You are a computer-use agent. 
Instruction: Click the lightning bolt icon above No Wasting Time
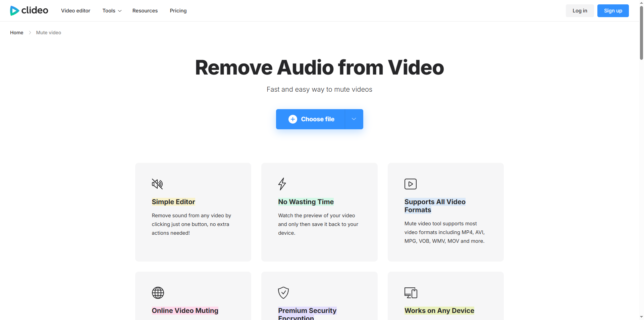pos(282,184)
